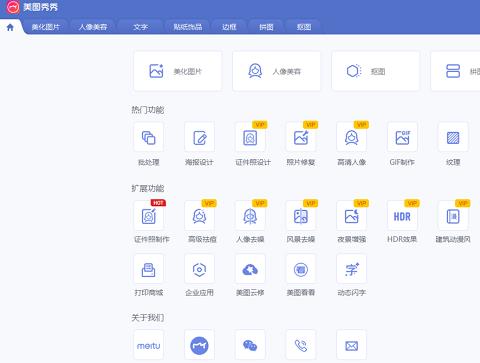Launch the 夜景增强 night enhance icon
The height and width of the screenshot is (363, 480).
(x=351, y=216)
